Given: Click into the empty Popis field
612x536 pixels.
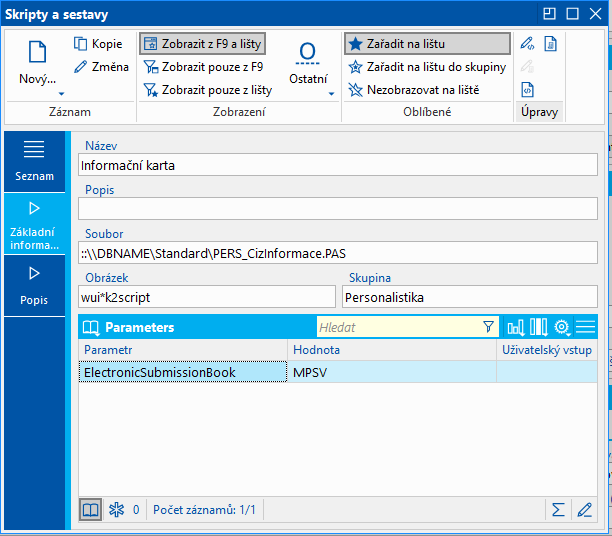Looking at the screenshot, I should tap(338, 209).
